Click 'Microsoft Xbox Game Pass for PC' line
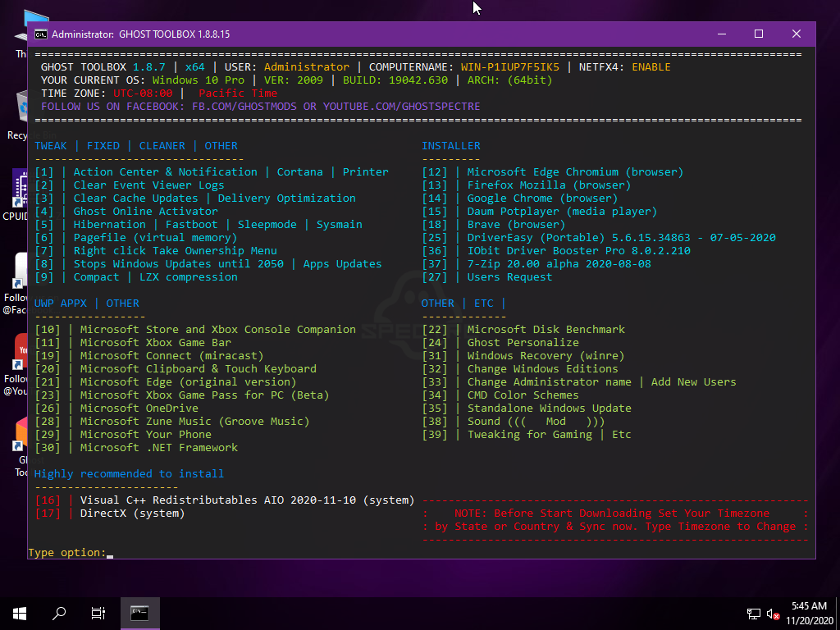This screenshot has width=840, height=630. (x=181, y=395)
